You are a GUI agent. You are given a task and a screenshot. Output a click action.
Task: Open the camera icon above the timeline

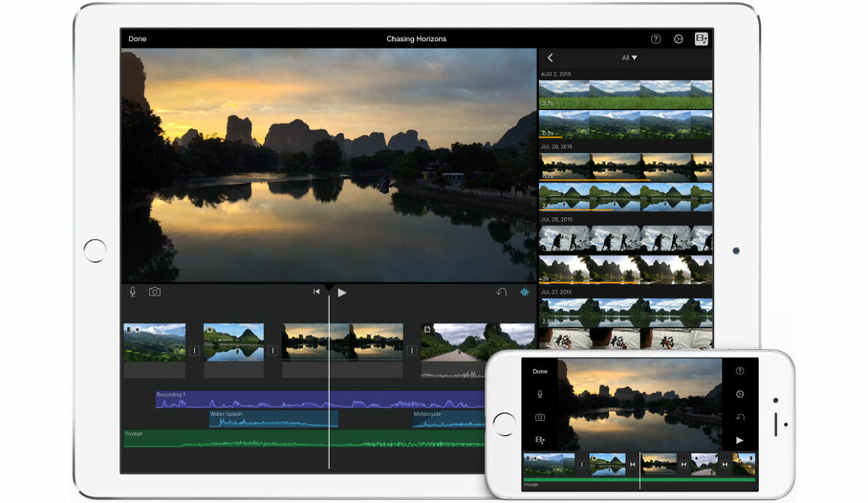pyautogui.click(x=153, y=292)
